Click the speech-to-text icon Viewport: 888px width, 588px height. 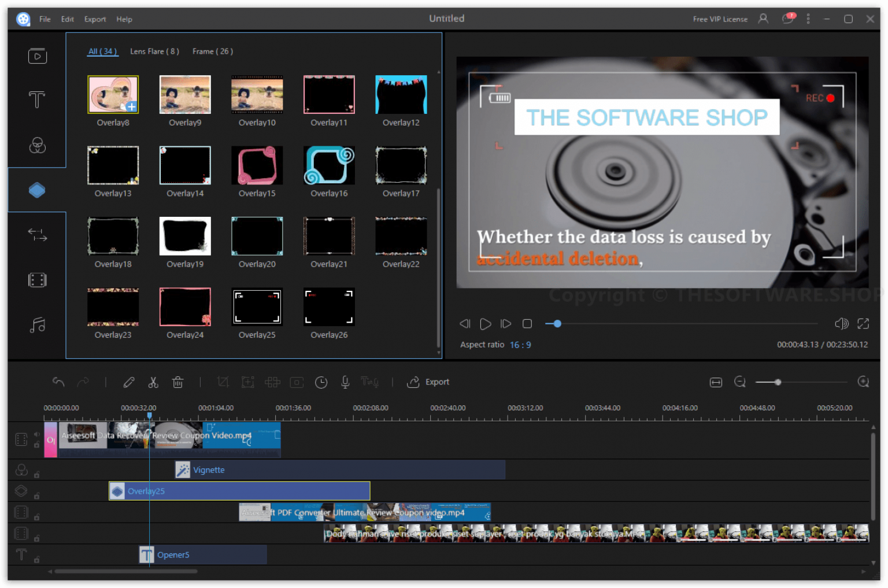[370, 382]
